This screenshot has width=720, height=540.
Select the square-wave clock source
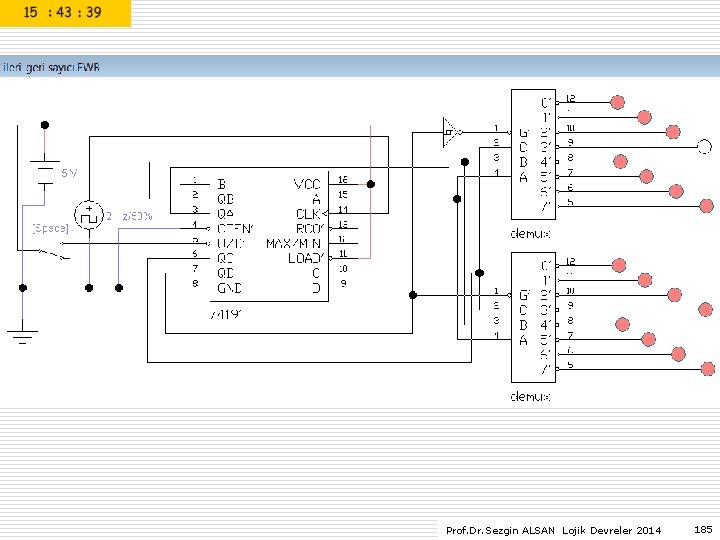tap(89, 214)
